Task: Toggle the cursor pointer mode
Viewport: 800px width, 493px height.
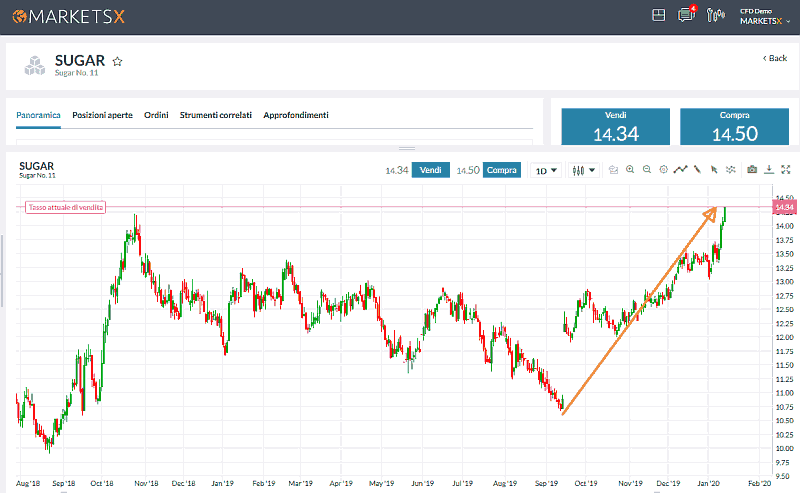Action: [714, 170]
